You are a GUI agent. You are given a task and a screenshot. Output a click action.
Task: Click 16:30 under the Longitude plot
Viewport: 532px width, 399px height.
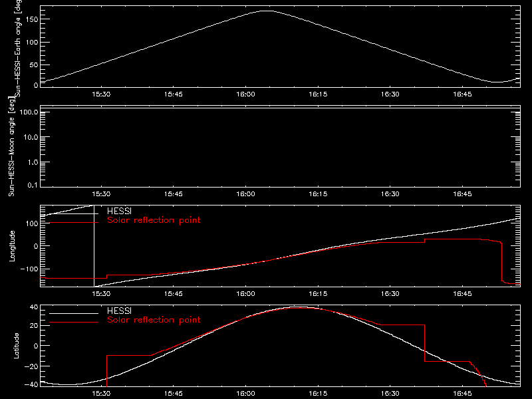click(390, 293)
